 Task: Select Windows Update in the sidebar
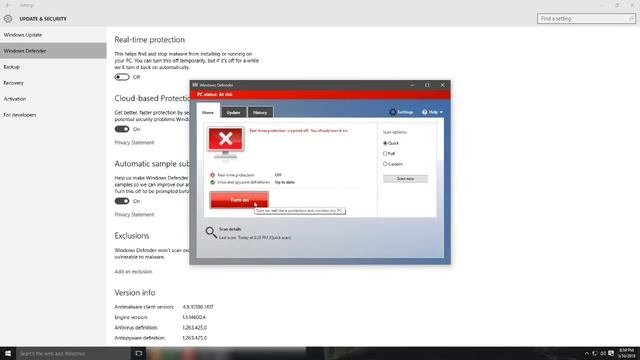(53, 35)
